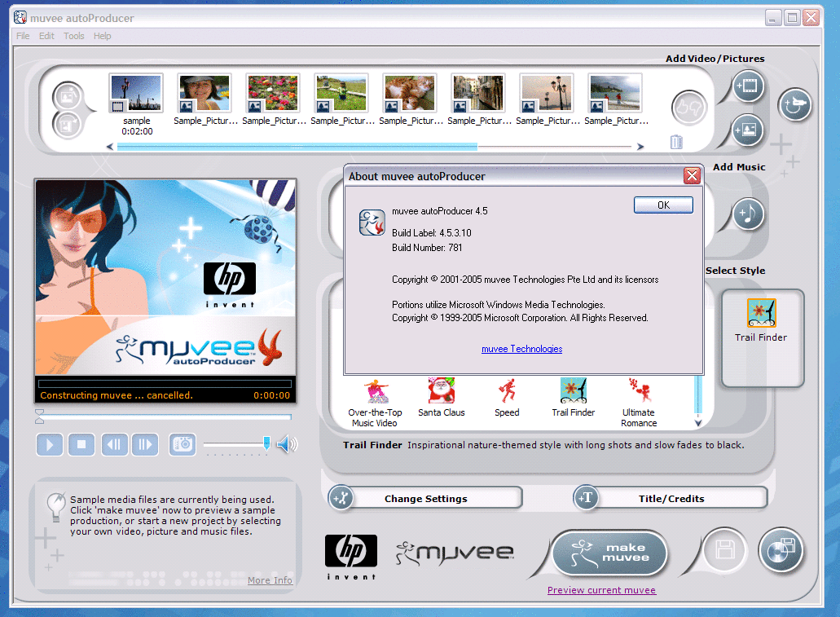Click the wrench icon on Change Settings
Viewport: 840px width, 617px height.
pyautogui.click(x=341, y=498)
